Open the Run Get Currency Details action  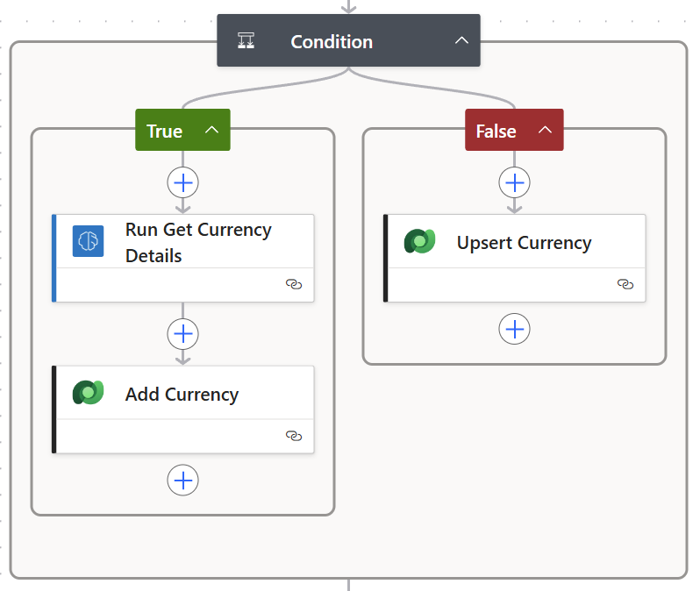198,242
